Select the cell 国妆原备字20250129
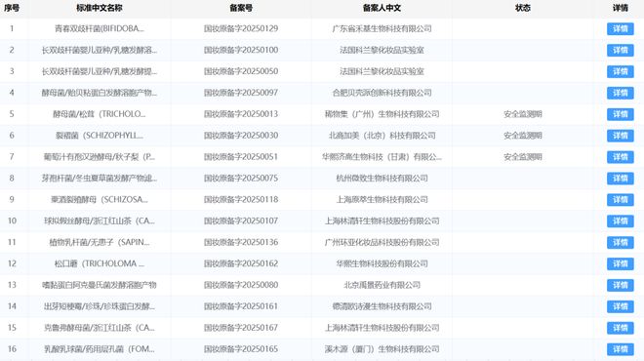 [x=241, y=28]
